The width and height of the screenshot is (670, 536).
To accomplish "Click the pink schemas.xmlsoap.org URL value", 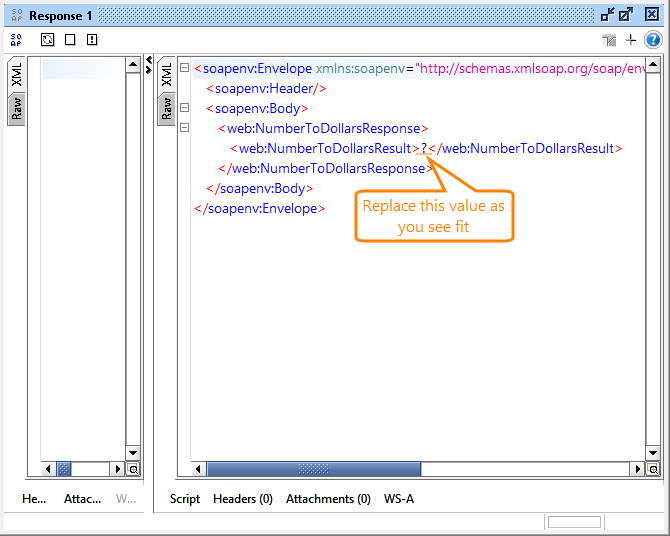I will [530, 68].
